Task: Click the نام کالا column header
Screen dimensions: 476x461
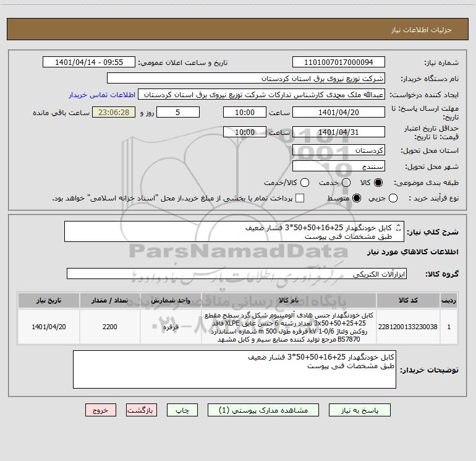Action: [x=289, y=300]
